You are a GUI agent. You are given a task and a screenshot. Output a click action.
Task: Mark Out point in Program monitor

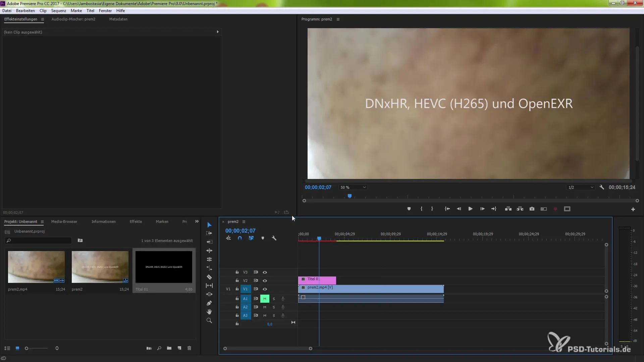coord(432,209)
